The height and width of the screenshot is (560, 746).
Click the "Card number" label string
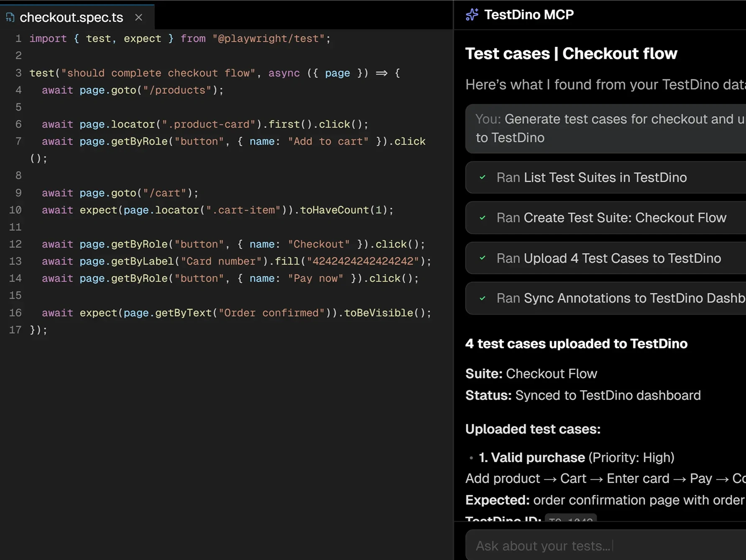[221, 261]
